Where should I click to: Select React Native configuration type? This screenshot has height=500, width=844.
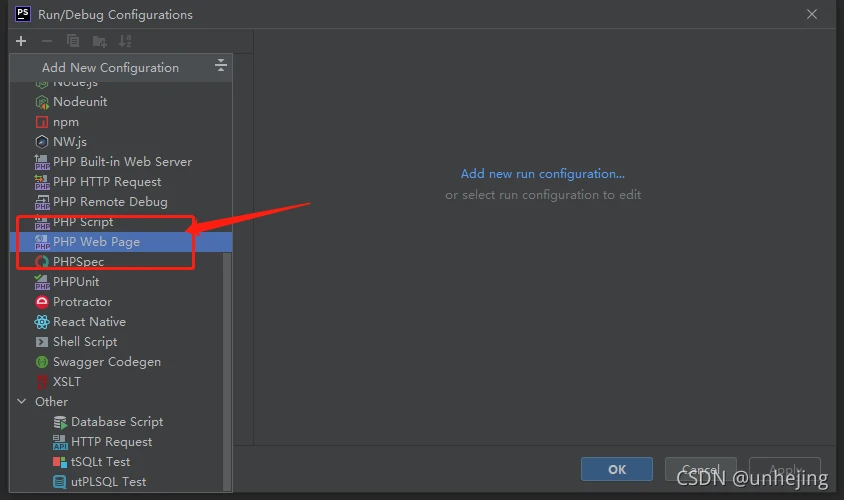click(x=89, y=322)
